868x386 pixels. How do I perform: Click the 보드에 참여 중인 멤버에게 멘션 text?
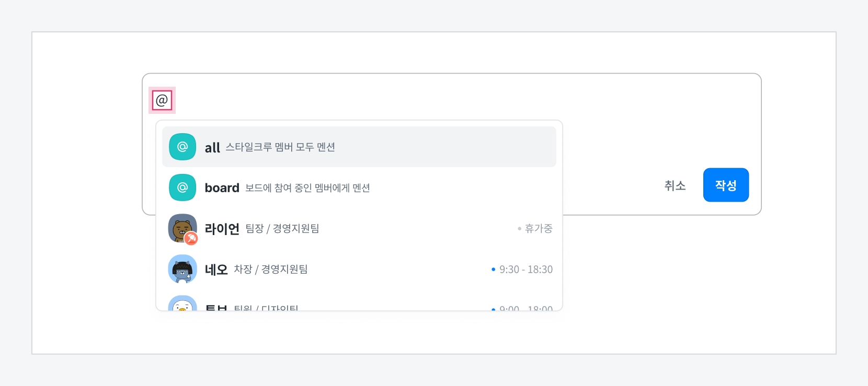(x=307, y=188)
